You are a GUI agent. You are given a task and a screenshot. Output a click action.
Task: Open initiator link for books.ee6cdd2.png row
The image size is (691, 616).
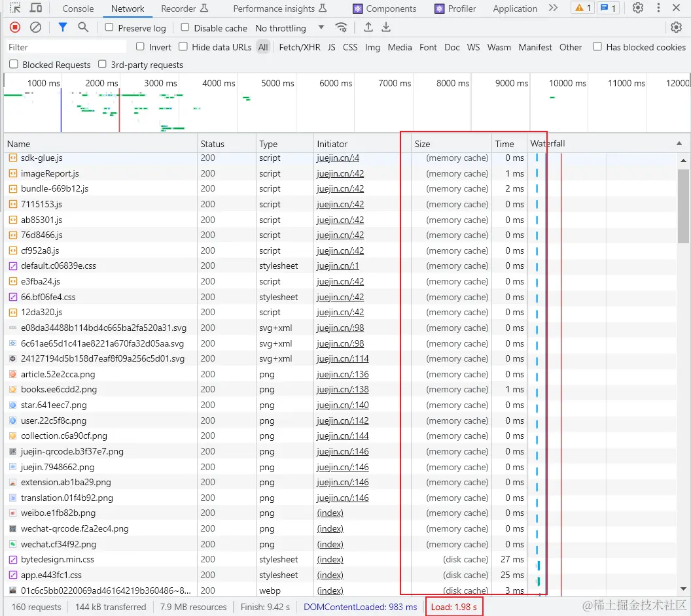[x=342, y=389]
